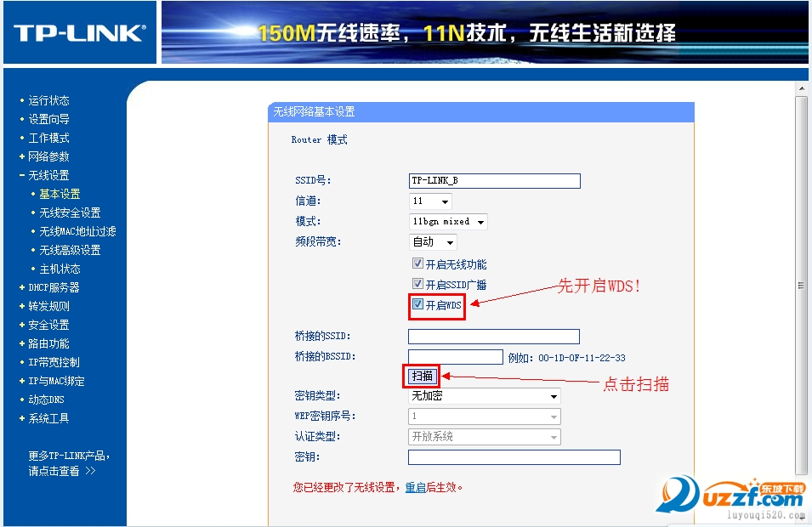Screen dimensions: 812x527
Task: Click the SSID号 input field
Action: 494,181
